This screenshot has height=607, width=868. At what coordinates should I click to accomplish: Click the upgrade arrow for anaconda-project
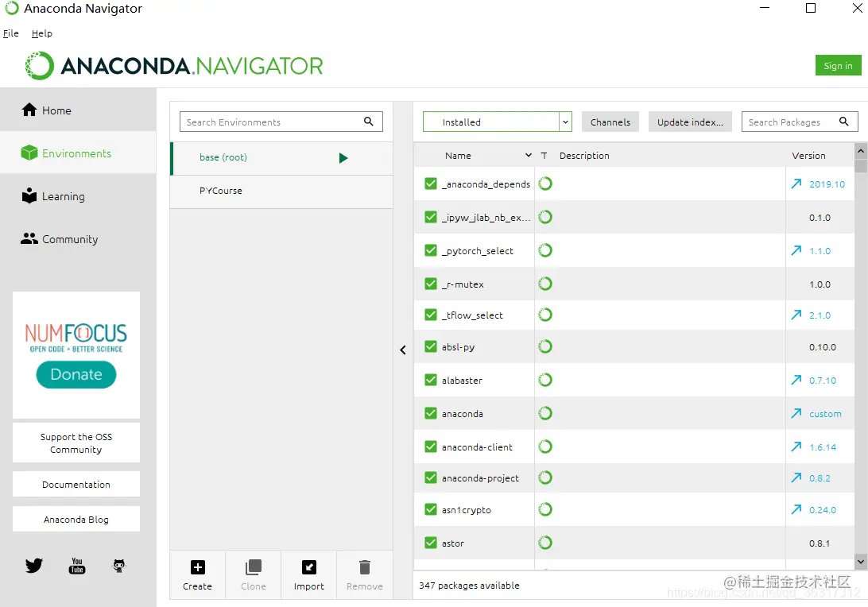[x=796, y=477]
